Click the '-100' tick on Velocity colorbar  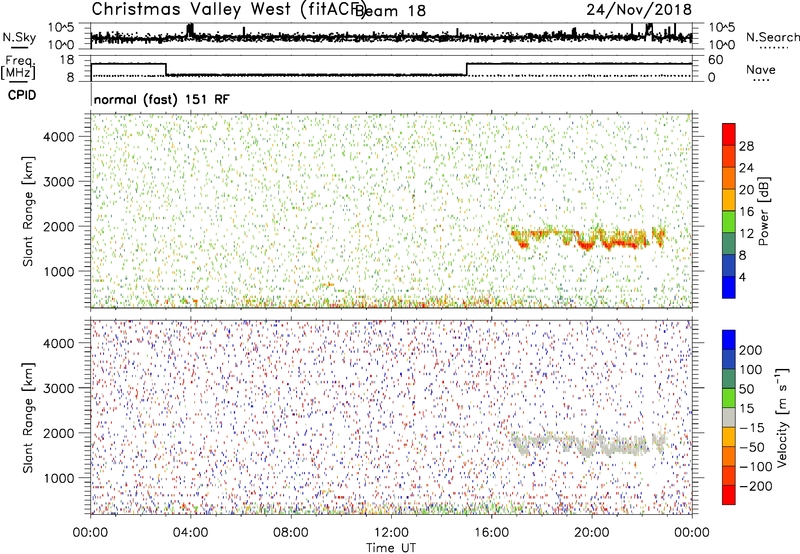point(756,467)
